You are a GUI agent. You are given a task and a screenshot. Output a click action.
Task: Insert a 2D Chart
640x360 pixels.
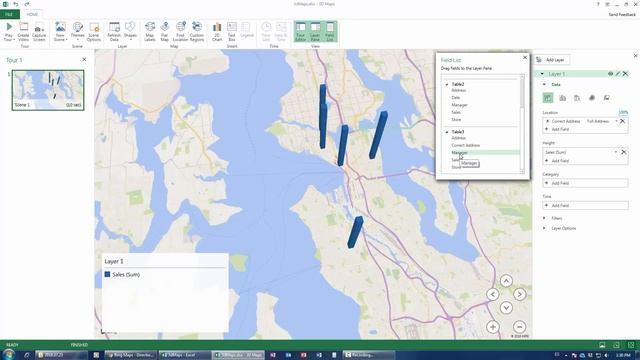pos(217,31)
